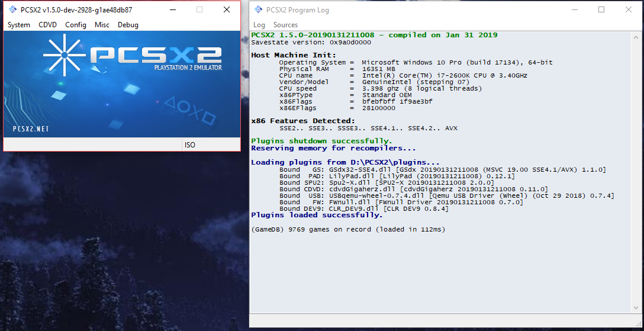Click 'Plugins loaded successfully.' log line
Viewport: 644px width, 331px height.
coord(317,215)
